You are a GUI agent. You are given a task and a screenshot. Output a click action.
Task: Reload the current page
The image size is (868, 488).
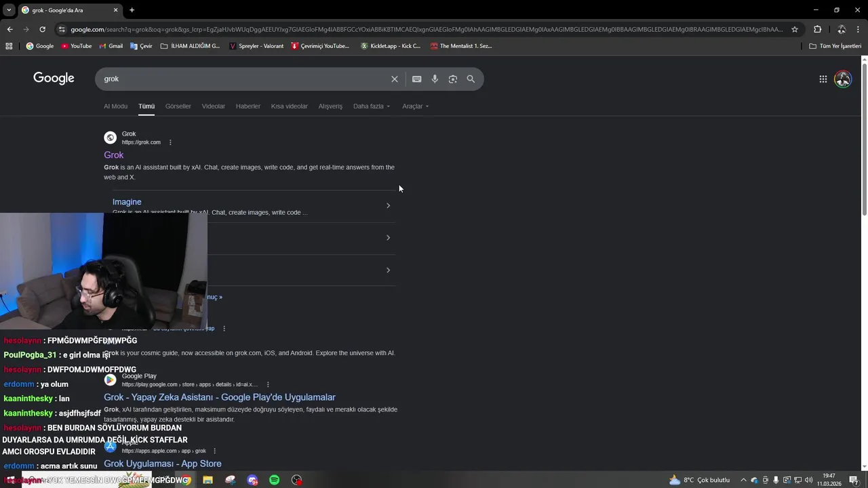click(x=42, y=29)
